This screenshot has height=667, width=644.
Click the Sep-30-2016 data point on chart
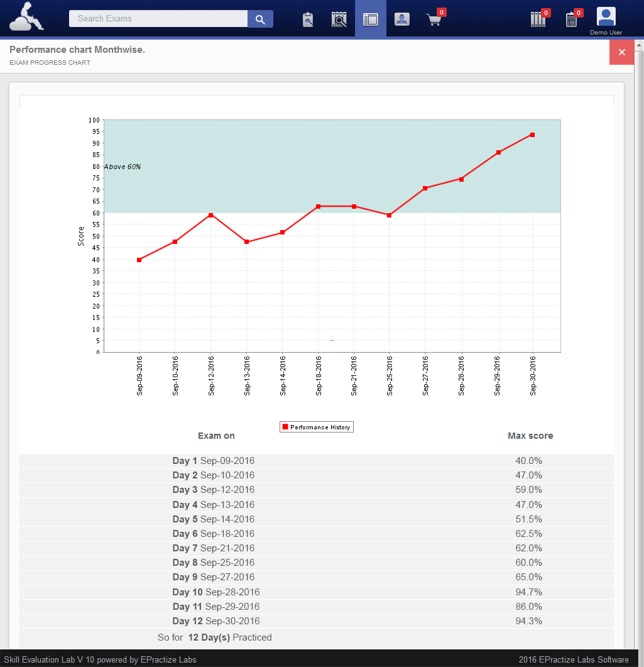[x=532, y=135]
